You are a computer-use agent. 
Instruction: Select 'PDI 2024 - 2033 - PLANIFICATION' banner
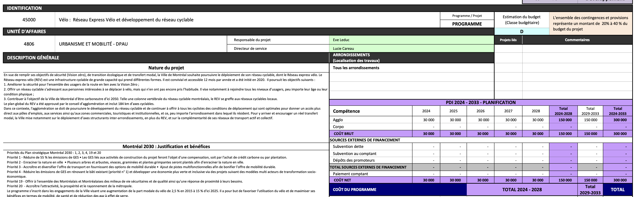481,102
